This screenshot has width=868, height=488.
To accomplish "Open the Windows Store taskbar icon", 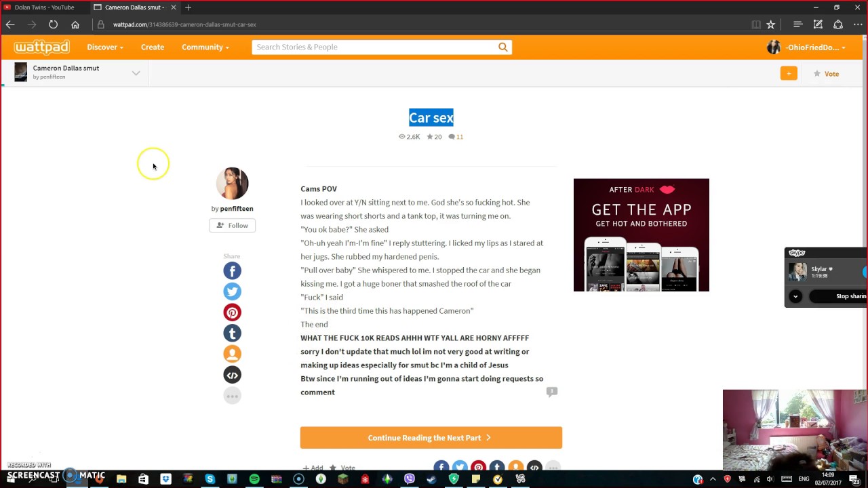I will (144, 479).
